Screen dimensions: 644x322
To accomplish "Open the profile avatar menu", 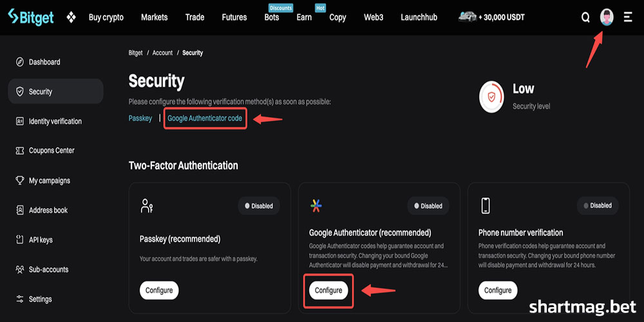I will (607, 17).
